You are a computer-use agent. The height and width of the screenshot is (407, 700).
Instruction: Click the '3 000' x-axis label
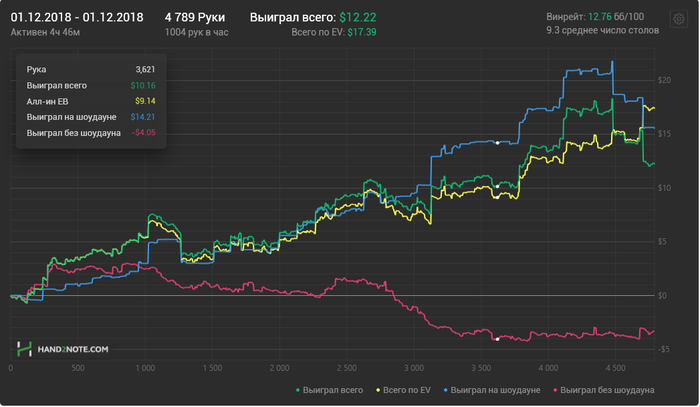click(414, 368)
